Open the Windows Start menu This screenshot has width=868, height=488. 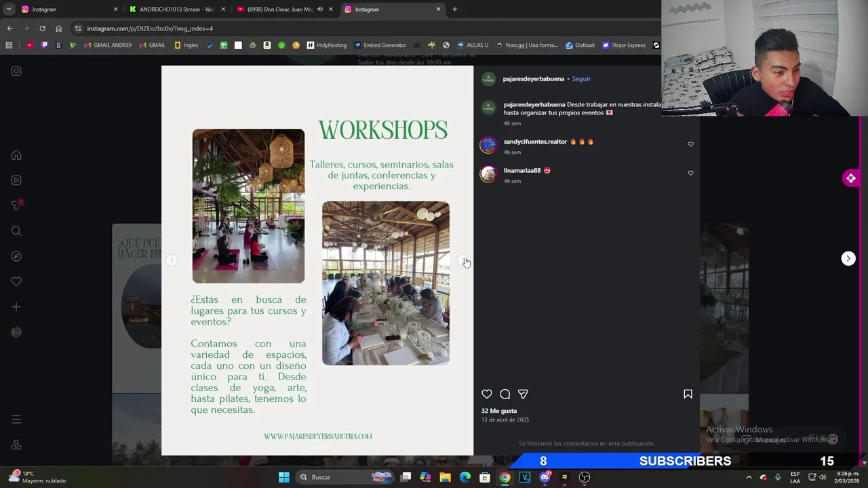pos(284,477)
